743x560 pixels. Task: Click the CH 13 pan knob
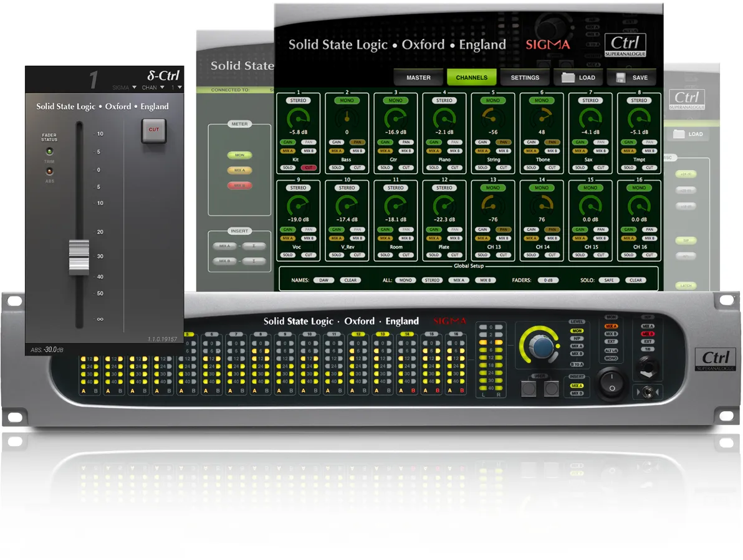[493, 205]
